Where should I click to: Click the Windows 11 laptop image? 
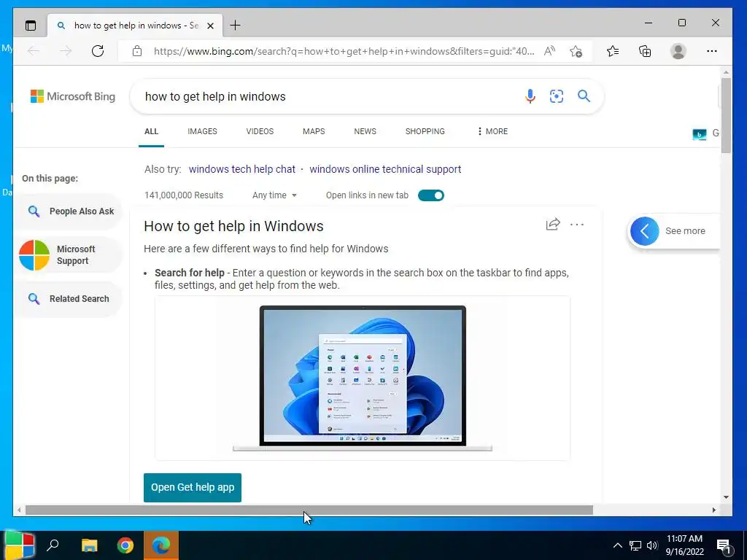(363, 378)
